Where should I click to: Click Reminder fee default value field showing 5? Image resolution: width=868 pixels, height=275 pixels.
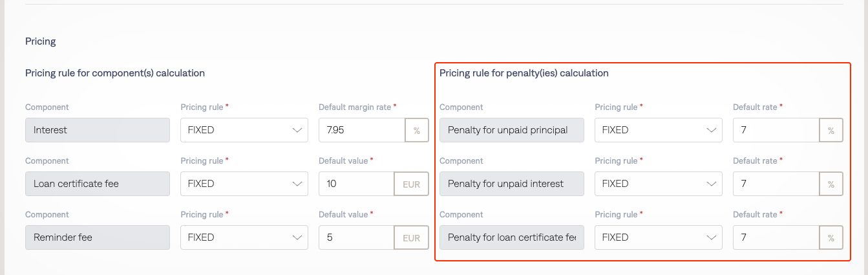click(356, 237)
